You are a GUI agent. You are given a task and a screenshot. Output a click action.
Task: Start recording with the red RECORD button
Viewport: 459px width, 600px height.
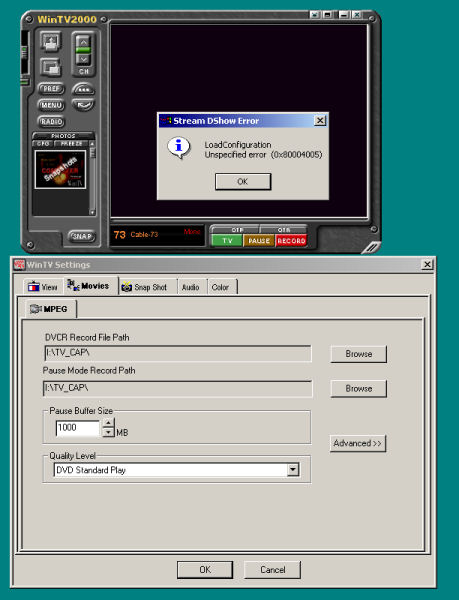pyautogui.click(x=291, y=240)
